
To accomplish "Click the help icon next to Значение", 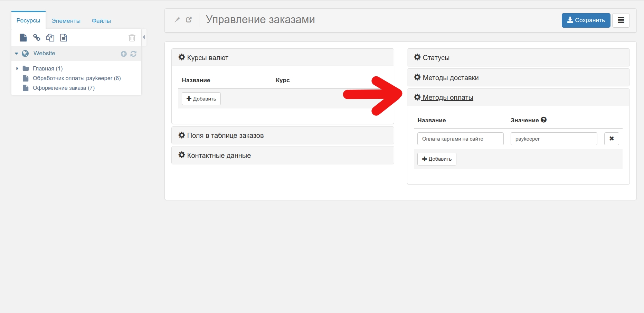I will tap(543, 120).
